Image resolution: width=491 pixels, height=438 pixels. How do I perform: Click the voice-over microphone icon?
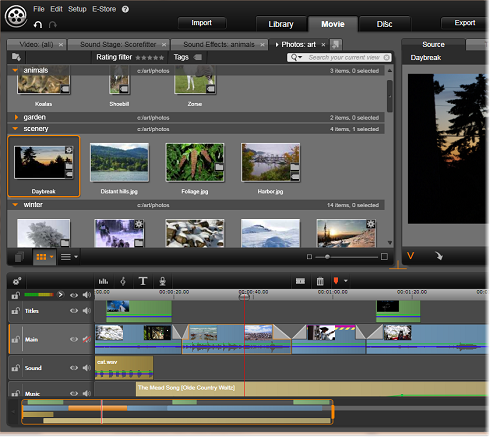point(162,281)
